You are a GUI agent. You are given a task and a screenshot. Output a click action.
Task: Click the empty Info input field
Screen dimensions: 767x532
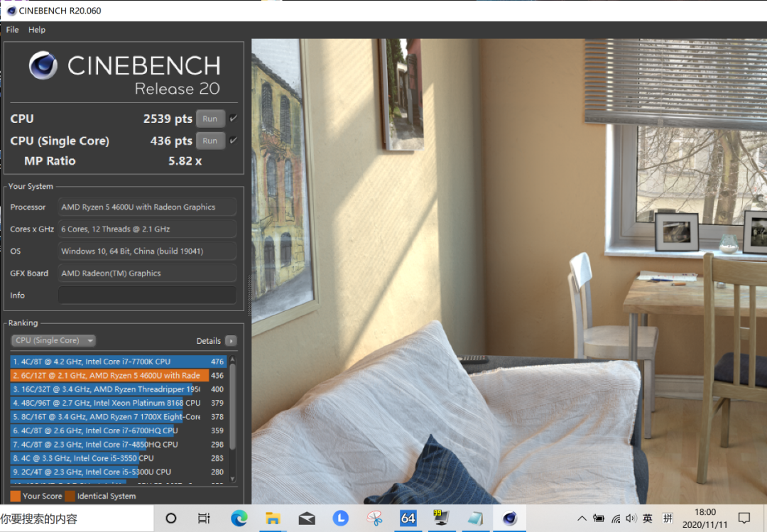click(147, 295)
